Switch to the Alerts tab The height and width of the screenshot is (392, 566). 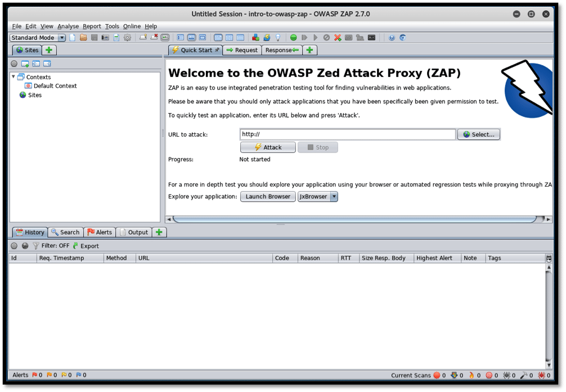100,232
